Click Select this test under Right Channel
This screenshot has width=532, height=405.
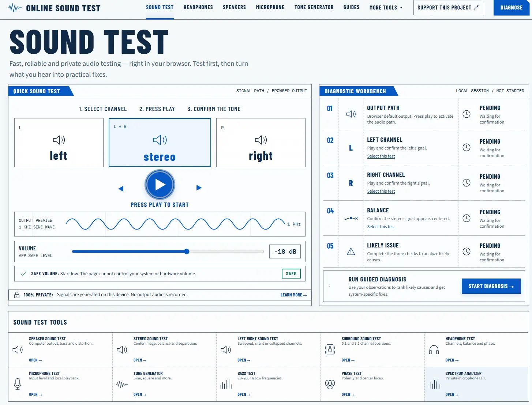pos(381,191)
